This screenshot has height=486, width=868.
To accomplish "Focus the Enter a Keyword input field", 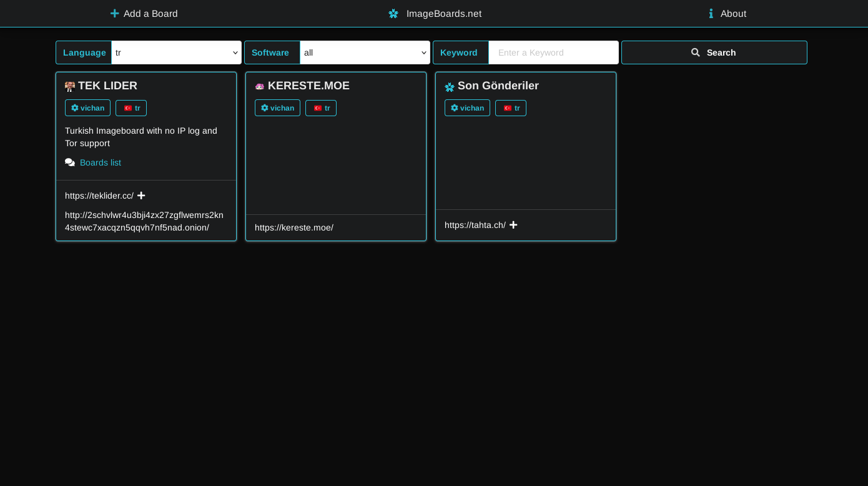I will point(553,52).
